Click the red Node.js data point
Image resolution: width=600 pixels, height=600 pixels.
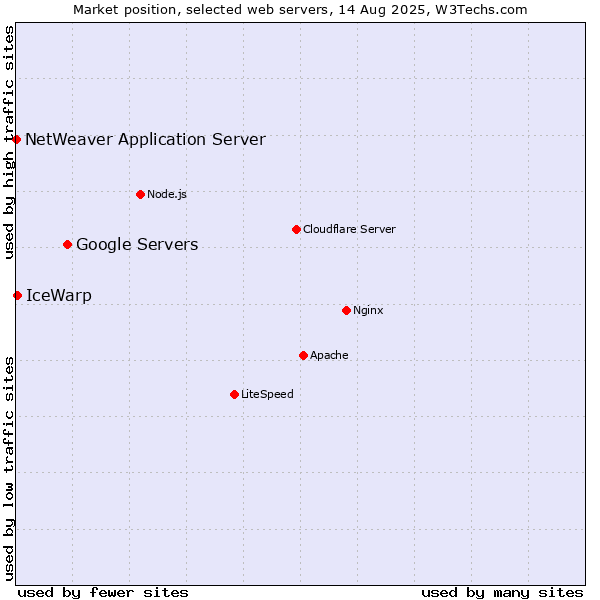(140, 195)
